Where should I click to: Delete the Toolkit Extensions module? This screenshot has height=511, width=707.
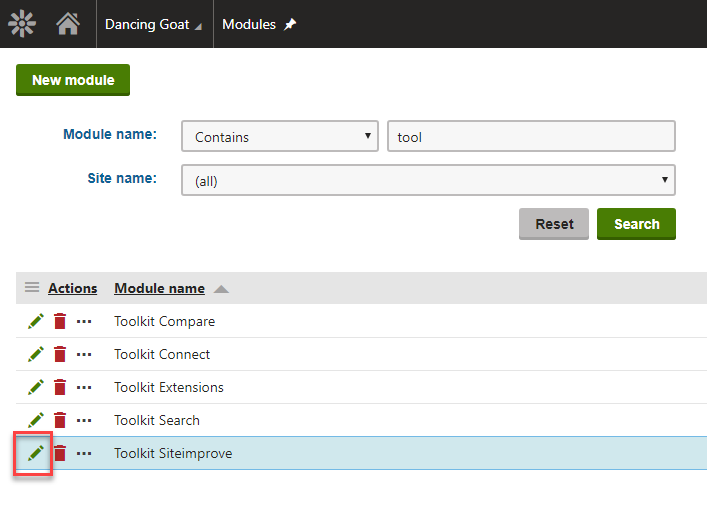60,387
